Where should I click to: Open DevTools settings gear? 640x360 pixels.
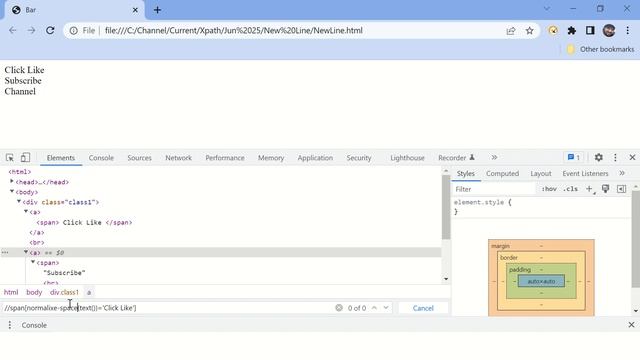599,158
